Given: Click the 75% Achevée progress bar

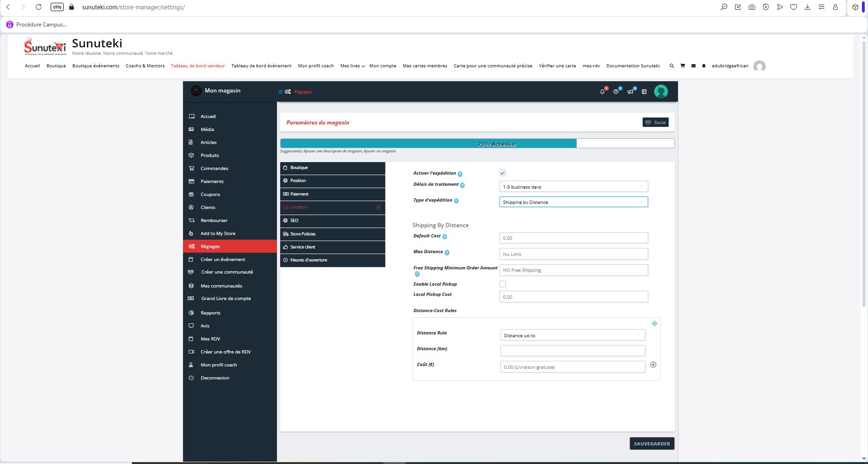Looking at the screenshot, I should click(477, 144).
